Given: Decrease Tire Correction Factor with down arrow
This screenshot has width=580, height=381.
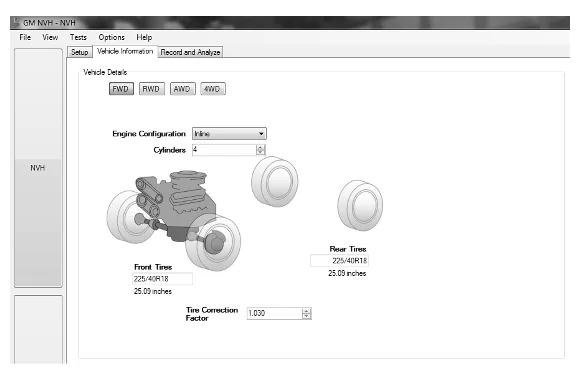Looking at the screenshot, I should coord(306,316).
